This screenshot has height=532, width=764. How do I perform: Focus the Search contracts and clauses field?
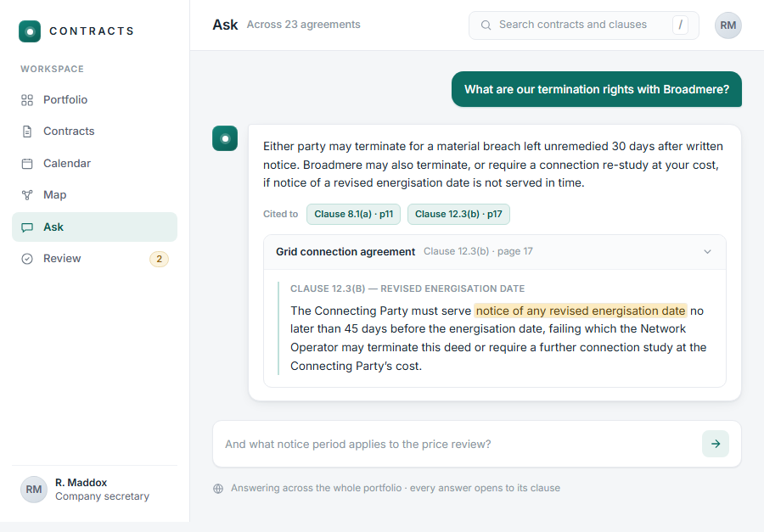click(584, 25)
